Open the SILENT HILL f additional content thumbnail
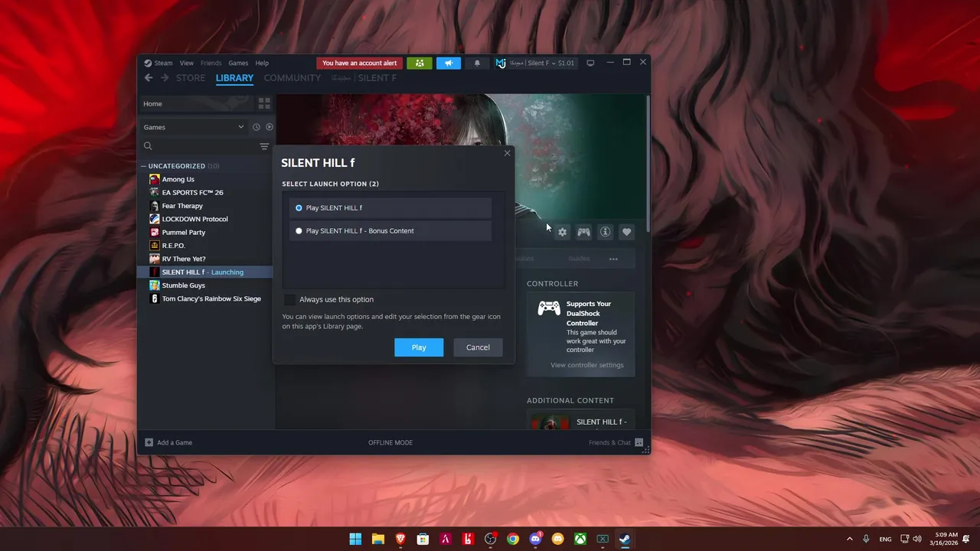 pyautogui.click(x=550, y=422)
